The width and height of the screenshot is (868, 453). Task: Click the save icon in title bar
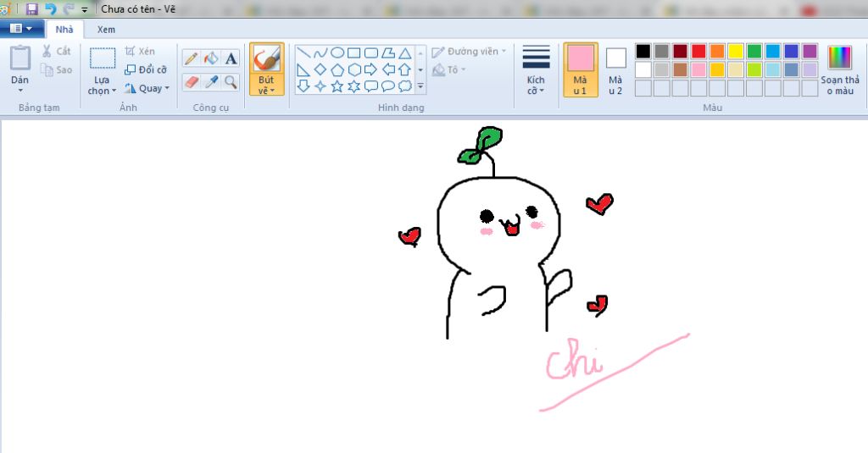(x=31, y=8)
